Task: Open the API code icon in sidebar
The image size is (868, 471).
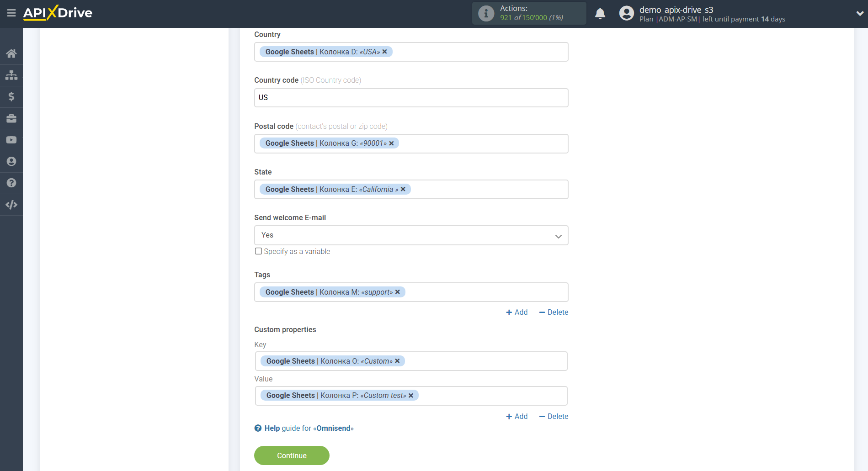Action: [11, 205]
